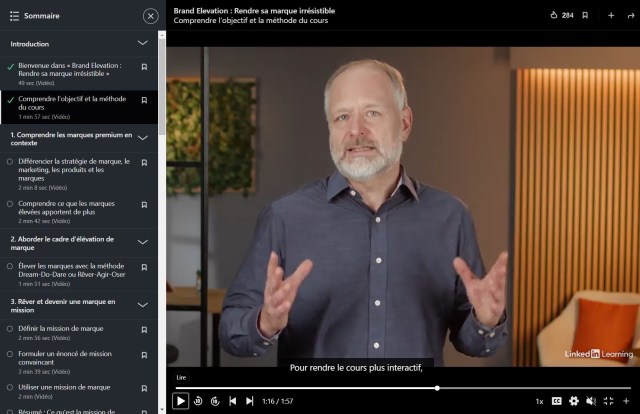Like the course with the thumbs-up icon
This screenshot has height=414, width=640.
(555, 15)
